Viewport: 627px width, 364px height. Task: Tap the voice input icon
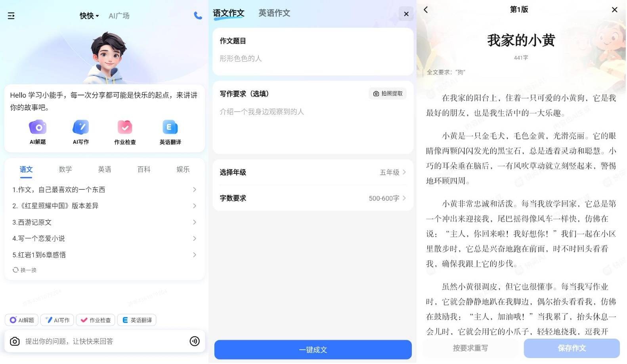tap(195, 342)
